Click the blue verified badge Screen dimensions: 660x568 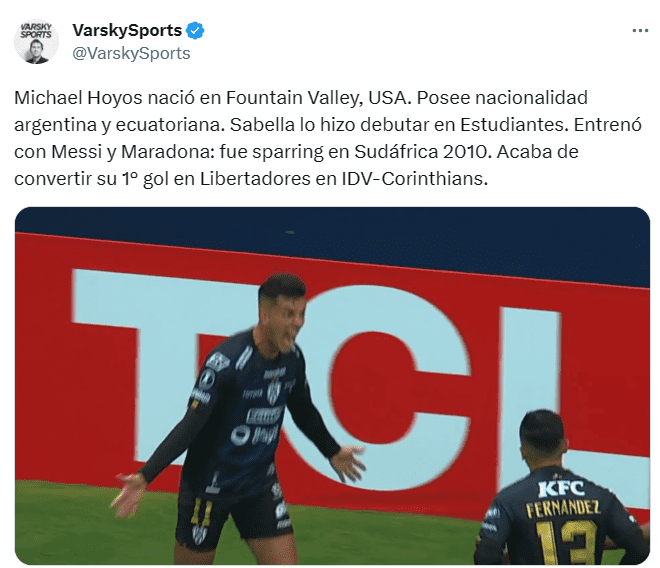click(x=195, y=31)
